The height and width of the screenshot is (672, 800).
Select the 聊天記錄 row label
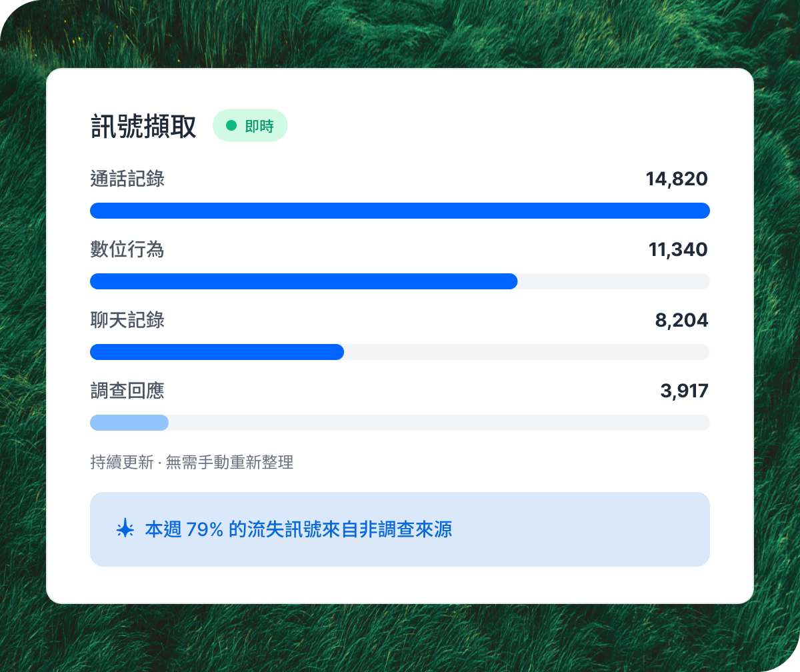(127, 321)
